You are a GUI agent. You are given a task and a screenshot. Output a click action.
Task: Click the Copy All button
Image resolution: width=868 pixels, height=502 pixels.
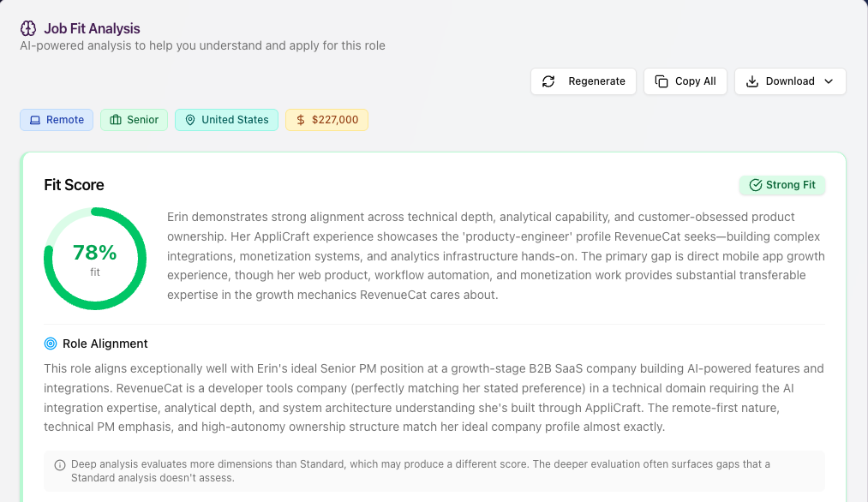tap(685, 81)
